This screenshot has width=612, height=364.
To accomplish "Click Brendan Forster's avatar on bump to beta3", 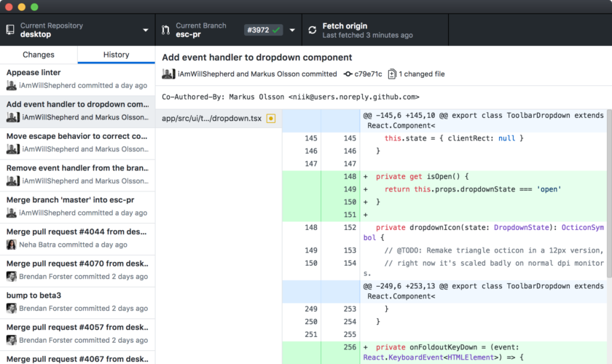I will click(12, 309).
